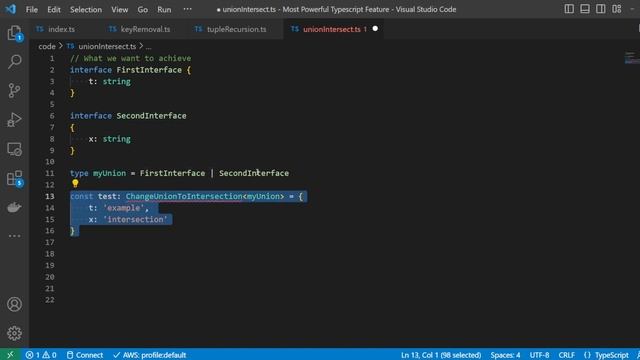
Task: Click the code breadcrumb folder
Action: [47, 47]
